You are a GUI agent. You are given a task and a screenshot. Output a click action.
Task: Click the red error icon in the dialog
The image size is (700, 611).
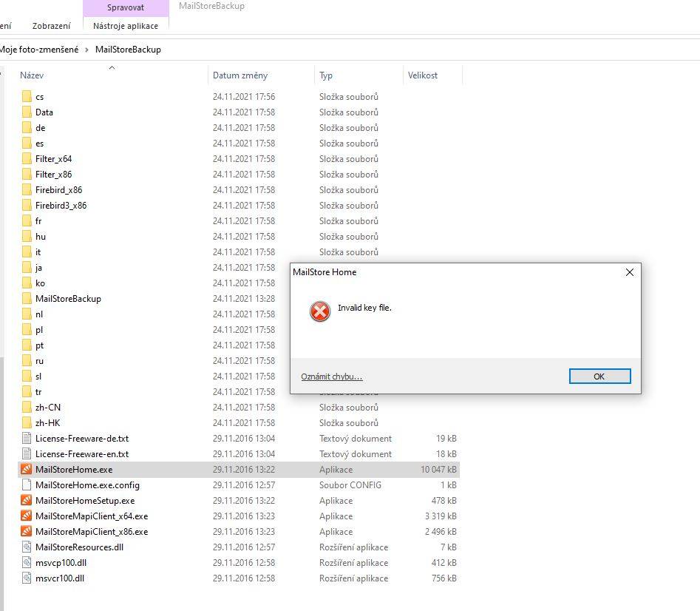click(x=319, y=311)
